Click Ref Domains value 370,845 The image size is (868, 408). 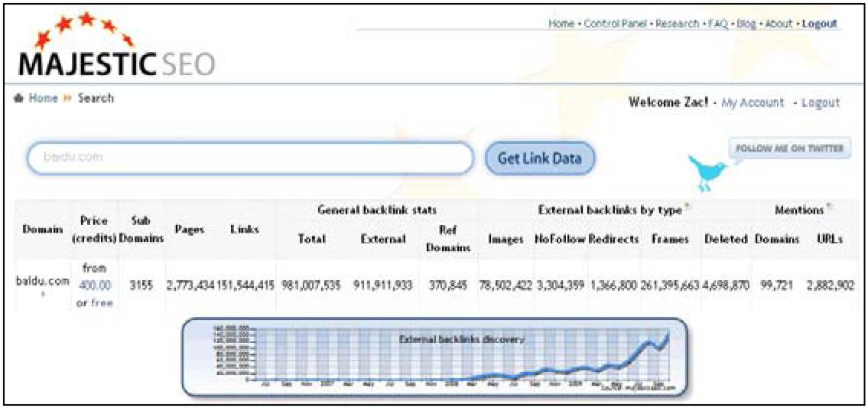click(x=447, y=286)
